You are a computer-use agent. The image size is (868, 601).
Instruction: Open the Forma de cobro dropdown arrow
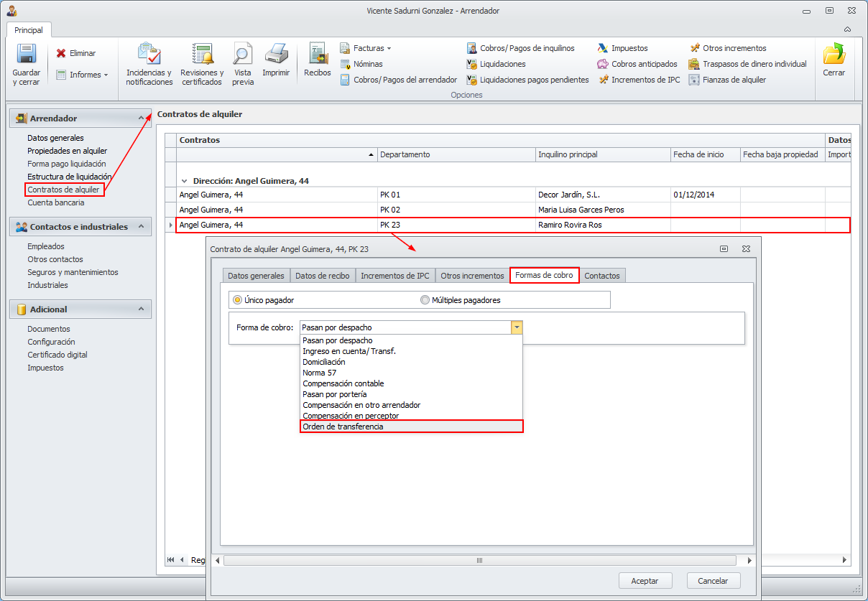pyautogui.click(x=516, y=327)
